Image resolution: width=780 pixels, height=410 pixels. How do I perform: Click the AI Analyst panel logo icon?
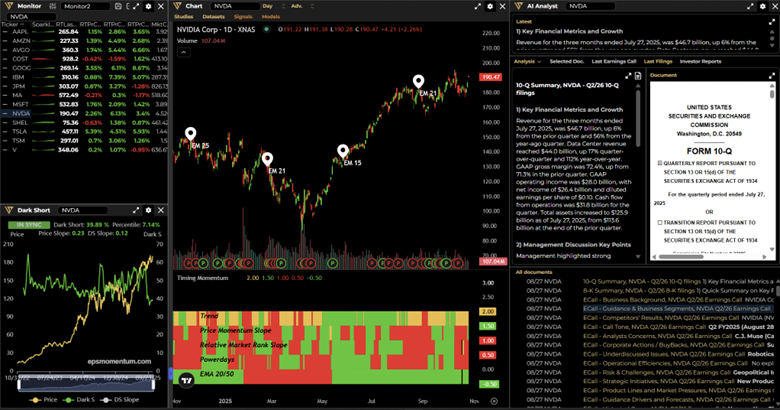click(x=518, y=6)
